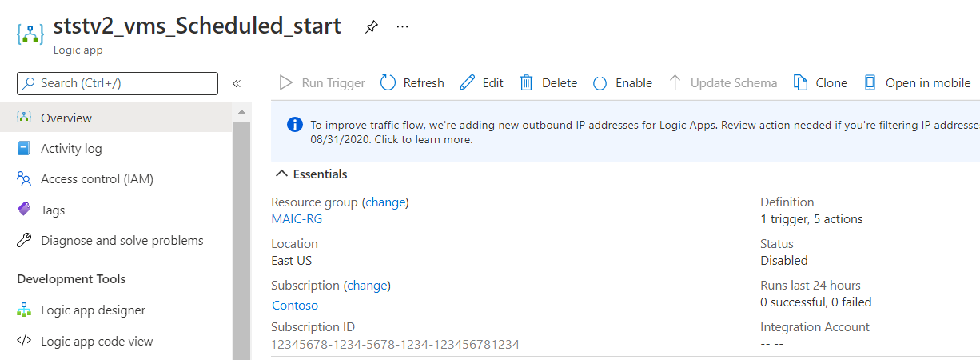Click change next to Resource group
The height and width of the screenshot is (360, 980).
(x=385, y=202)
